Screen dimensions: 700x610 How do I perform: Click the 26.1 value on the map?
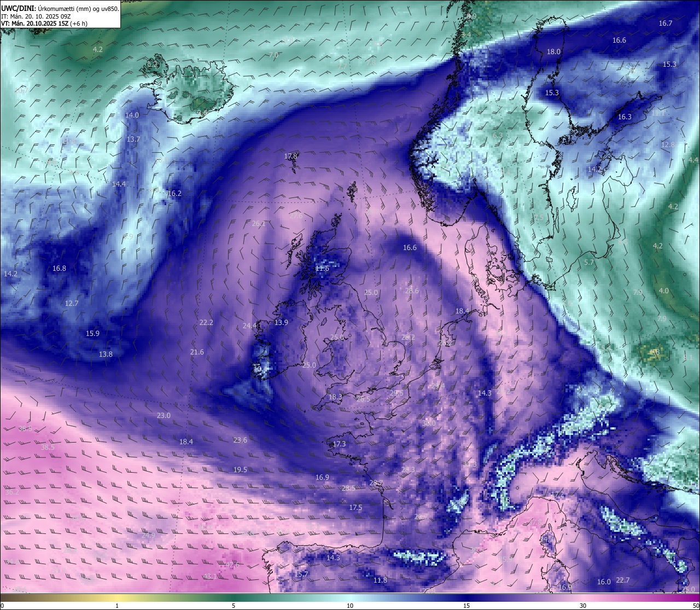click(x=259, y=223)
